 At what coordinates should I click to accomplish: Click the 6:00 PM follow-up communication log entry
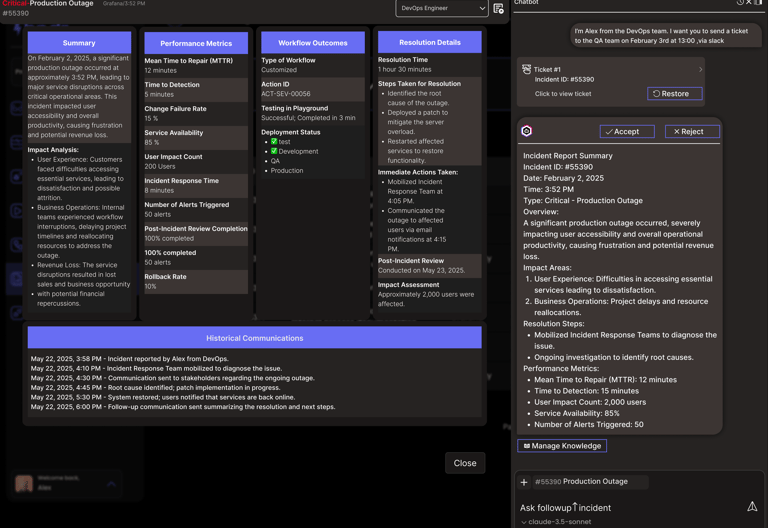point(183,407)
